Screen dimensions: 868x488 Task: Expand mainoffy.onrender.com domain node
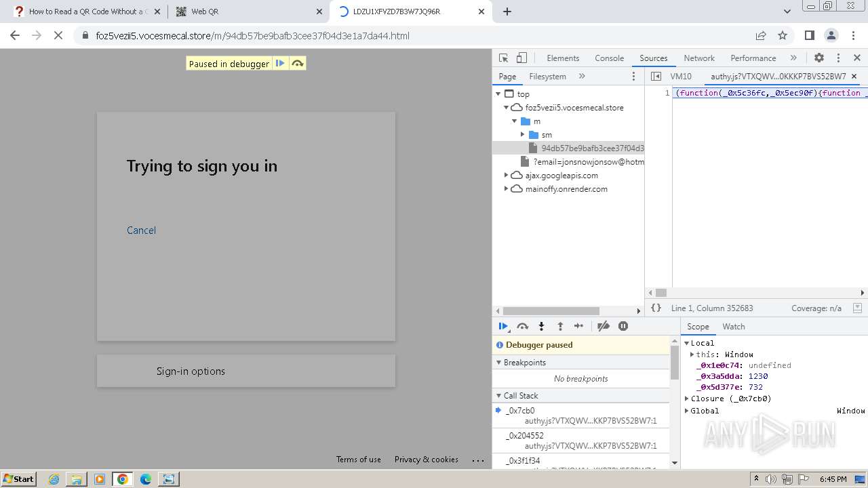coord(506,189)
